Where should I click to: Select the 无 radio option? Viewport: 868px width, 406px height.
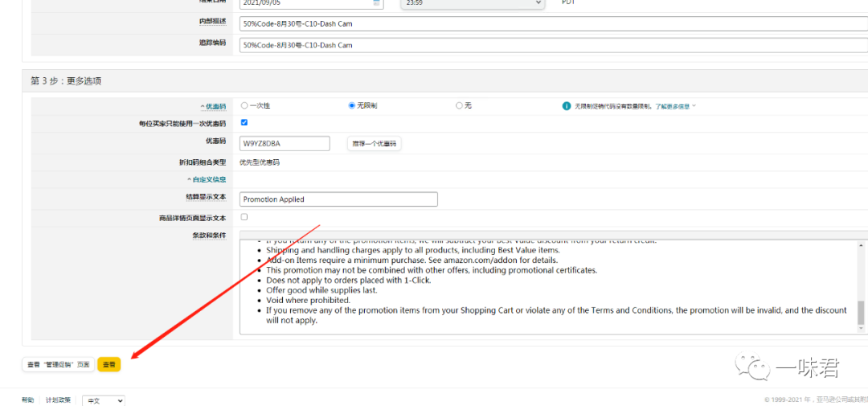[458, 105]
